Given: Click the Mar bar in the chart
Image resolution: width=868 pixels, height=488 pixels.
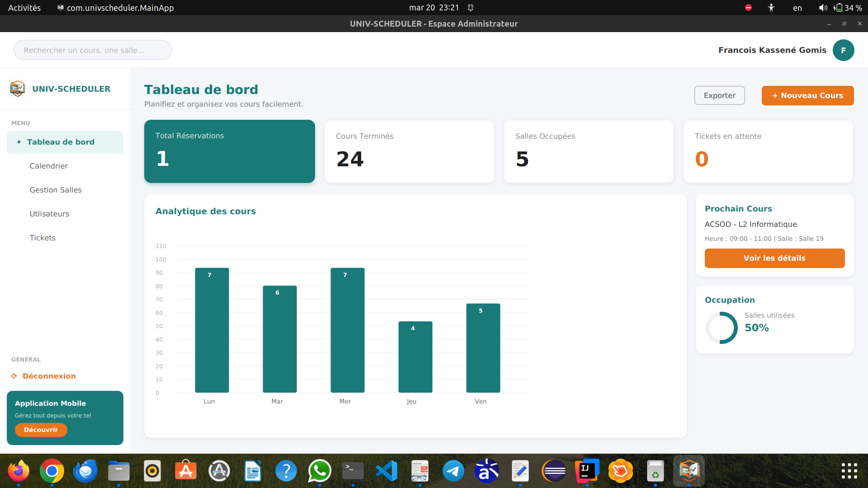Looking at the screenshot, I should point(280,339).
